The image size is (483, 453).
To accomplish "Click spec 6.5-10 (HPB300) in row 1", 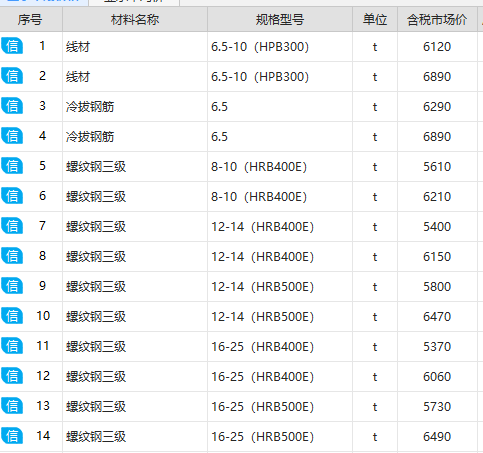I will point(260,47).
